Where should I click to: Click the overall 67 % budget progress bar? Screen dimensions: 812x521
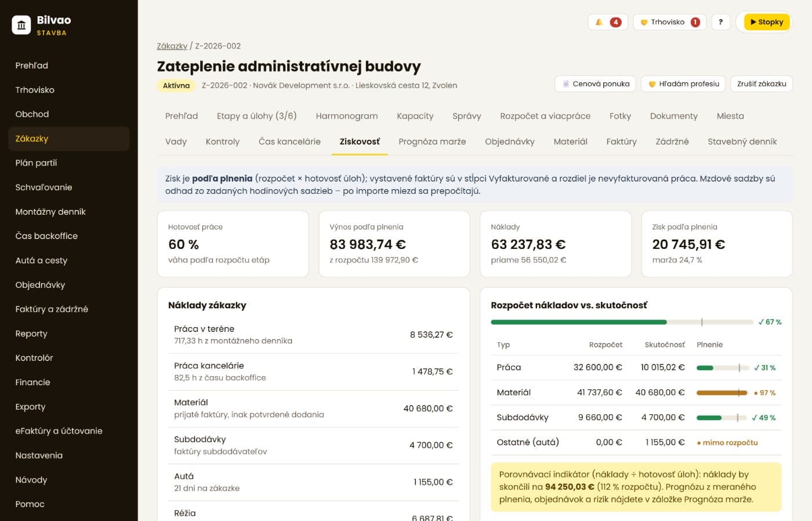click(622, 322)
